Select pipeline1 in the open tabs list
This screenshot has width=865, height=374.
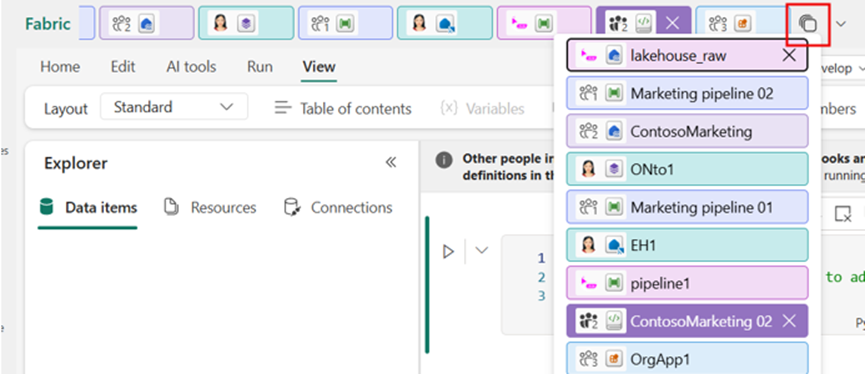pos(687,284)
